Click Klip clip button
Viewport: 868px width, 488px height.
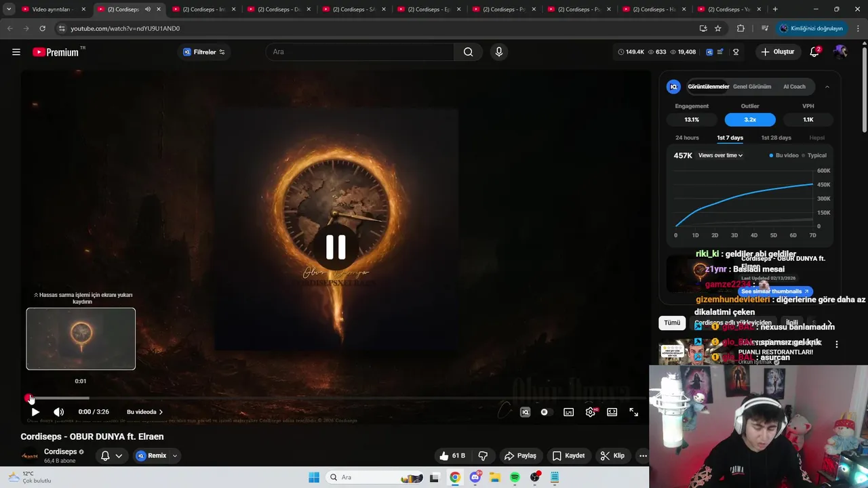coord(612,455)
